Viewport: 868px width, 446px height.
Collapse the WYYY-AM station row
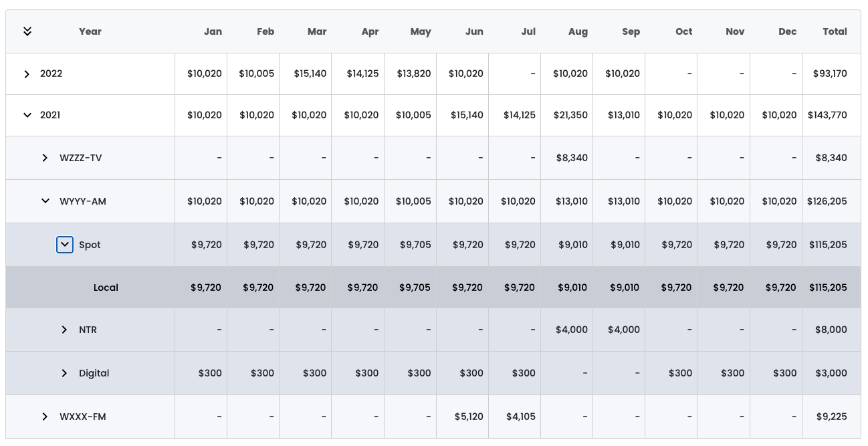tap(45, 201)
